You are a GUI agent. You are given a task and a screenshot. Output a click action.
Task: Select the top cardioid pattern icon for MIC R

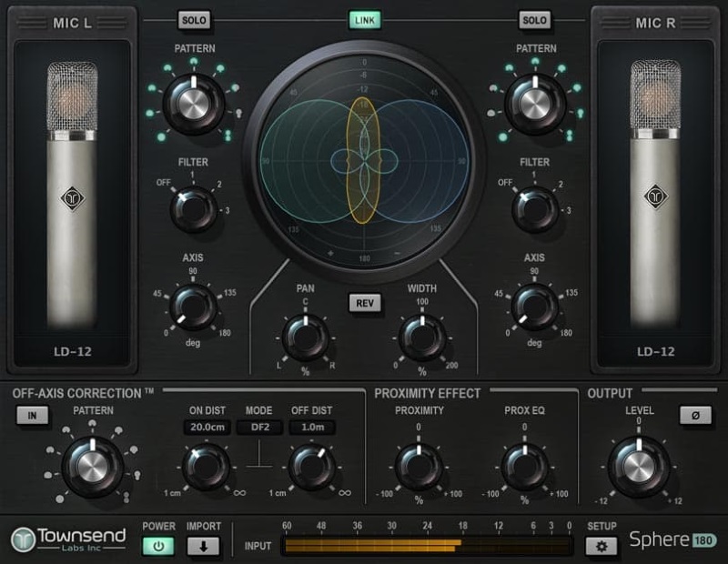click(x=535, y=61)
